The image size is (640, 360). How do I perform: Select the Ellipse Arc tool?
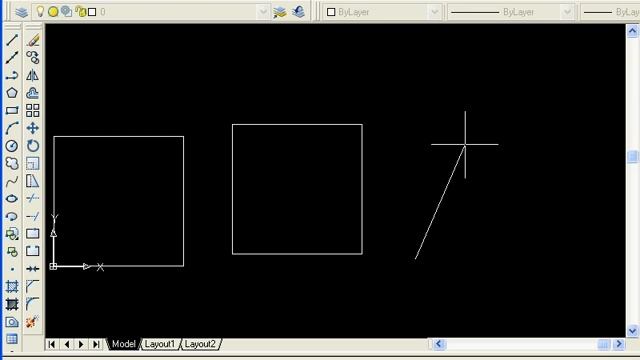[x=12, y=216]
